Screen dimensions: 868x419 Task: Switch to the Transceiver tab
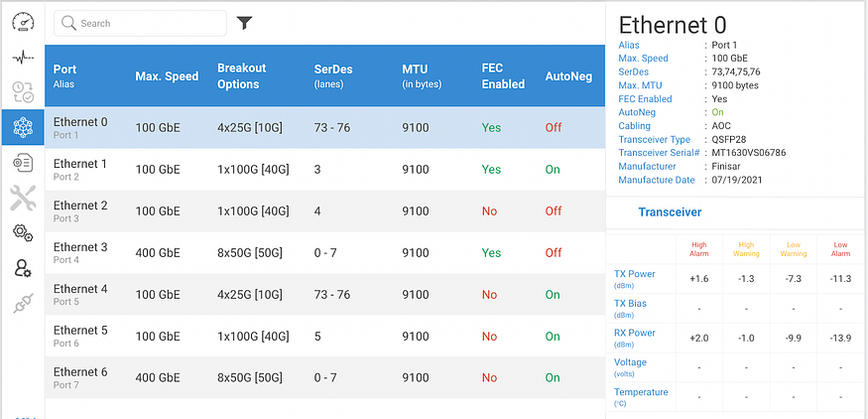pos(670,212)
